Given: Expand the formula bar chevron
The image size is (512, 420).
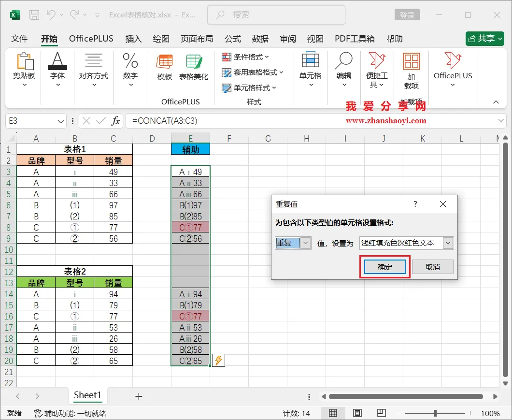Looking at the screenshot, I should pyautogui.click(x=501, y=121).
